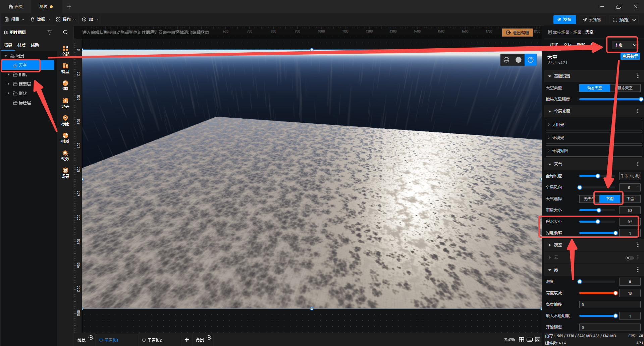Screen dimensions: 644x346
Task: Click the 退出编辑 button
Action: pyautogui.click(x=517, y=33)
